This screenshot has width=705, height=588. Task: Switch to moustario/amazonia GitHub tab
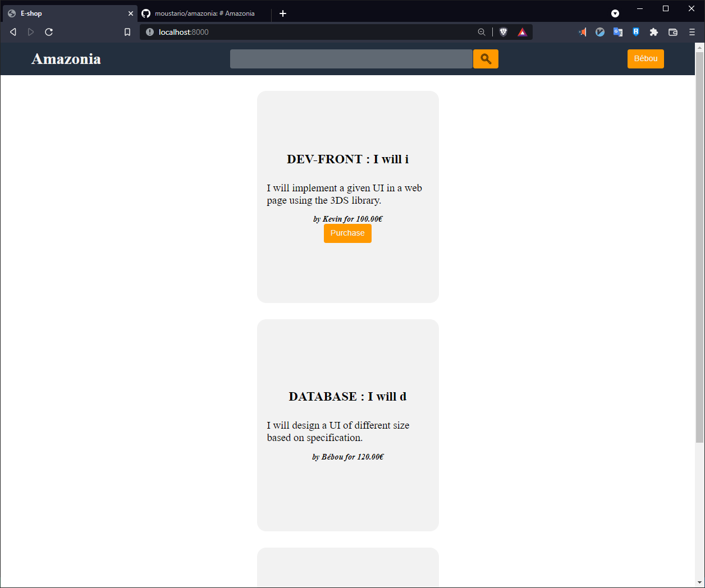coord(204,13)
